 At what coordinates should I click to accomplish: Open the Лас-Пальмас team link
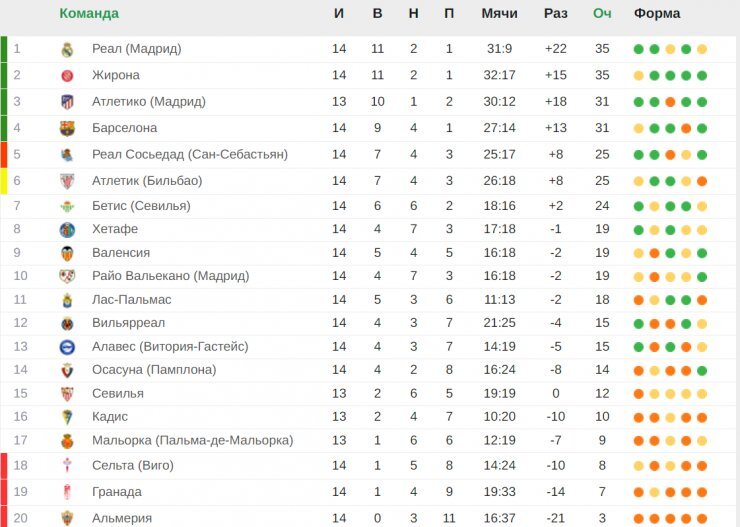132,300
